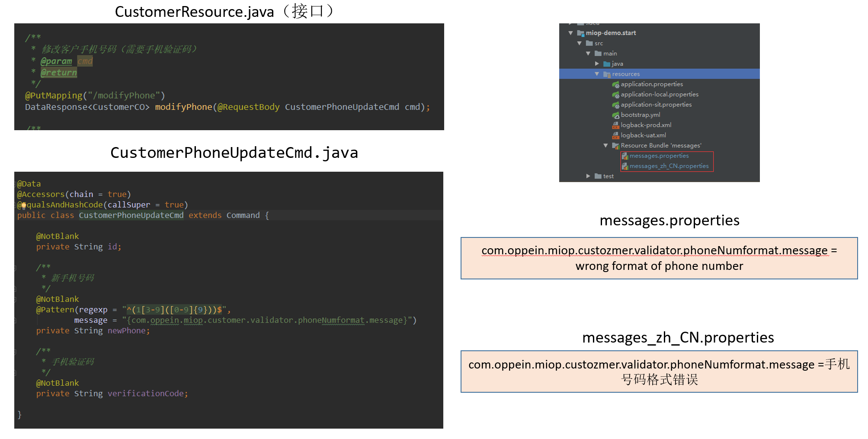Click the 'messages_zh_CN.properties' slide heading
This screenshot has height=439, width=868.
[678, 338]
